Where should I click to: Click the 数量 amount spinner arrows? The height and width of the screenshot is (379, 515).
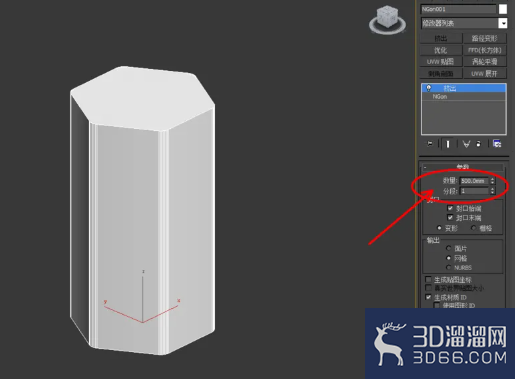coord(492,181)
